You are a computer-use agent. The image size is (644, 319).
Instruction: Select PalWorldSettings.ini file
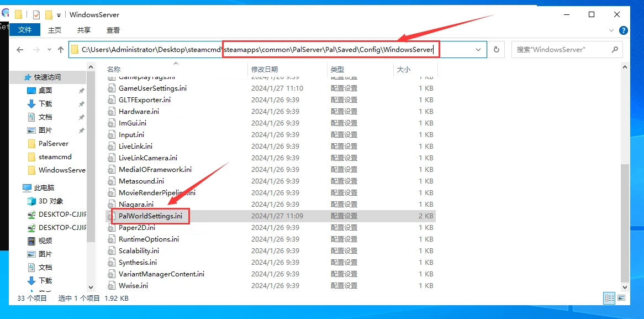point(150,216)
